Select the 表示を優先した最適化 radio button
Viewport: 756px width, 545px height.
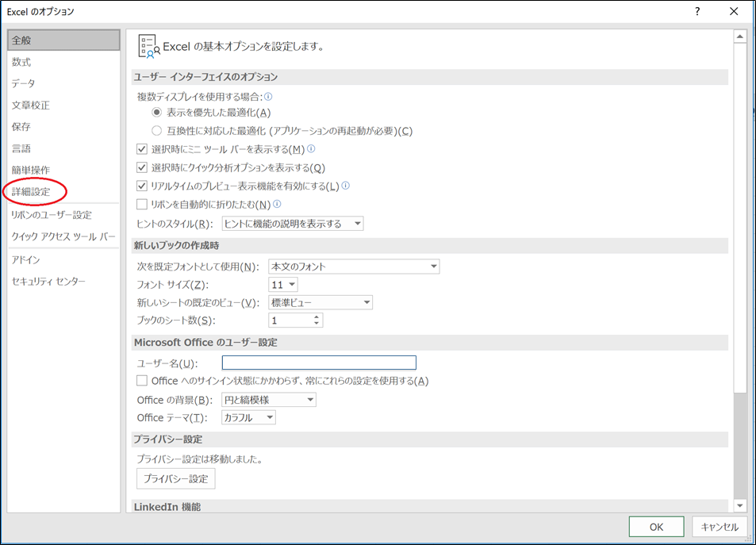[156, 113]
